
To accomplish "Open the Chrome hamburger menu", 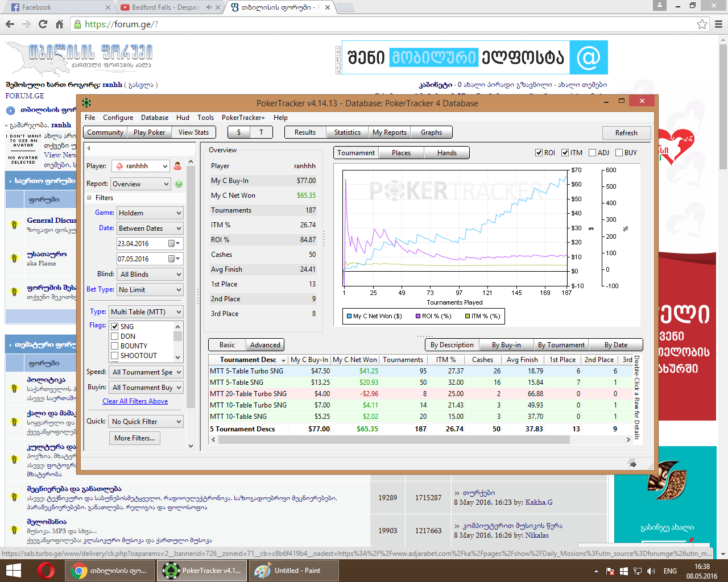I will (718, 24).
